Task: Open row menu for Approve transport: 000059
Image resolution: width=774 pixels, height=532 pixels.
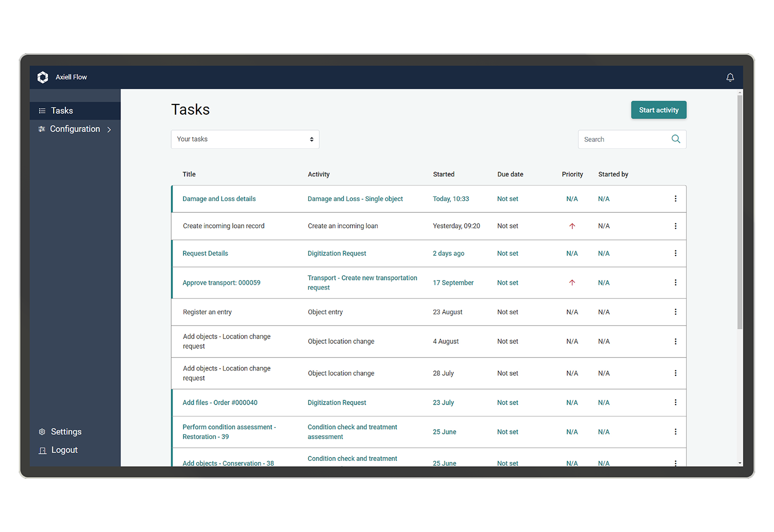Action: 675,282
